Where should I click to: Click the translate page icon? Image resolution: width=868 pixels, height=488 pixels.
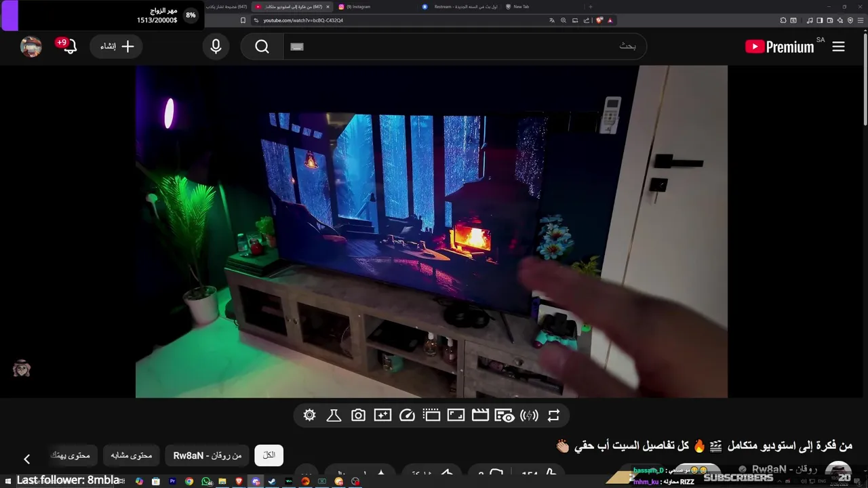point(552,20)
